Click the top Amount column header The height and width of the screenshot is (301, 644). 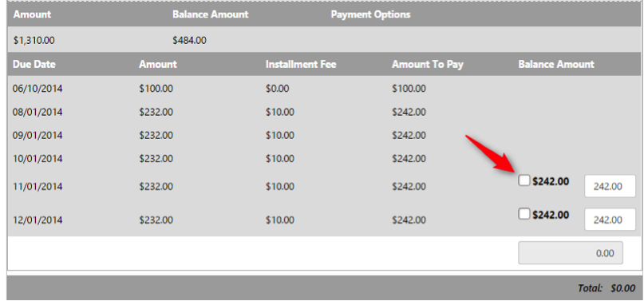pos(32,14)
